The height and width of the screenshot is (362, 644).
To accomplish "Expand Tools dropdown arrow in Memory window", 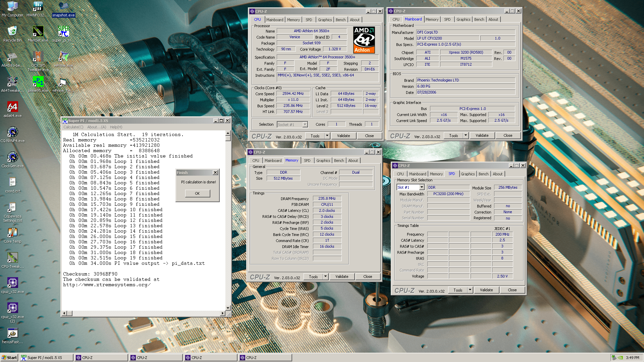I will point(325,277).
